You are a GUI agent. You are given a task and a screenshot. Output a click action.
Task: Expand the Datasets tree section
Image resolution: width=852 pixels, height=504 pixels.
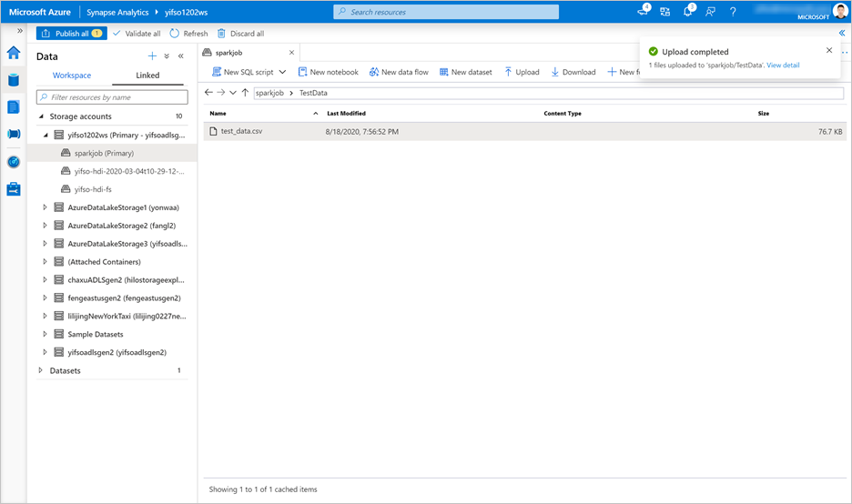[41, 370]
